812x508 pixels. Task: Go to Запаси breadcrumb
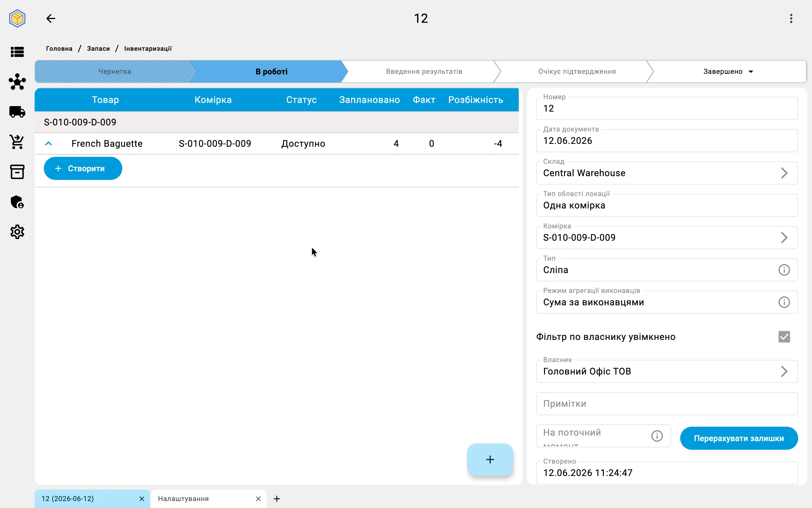click(x=98, y=48)
